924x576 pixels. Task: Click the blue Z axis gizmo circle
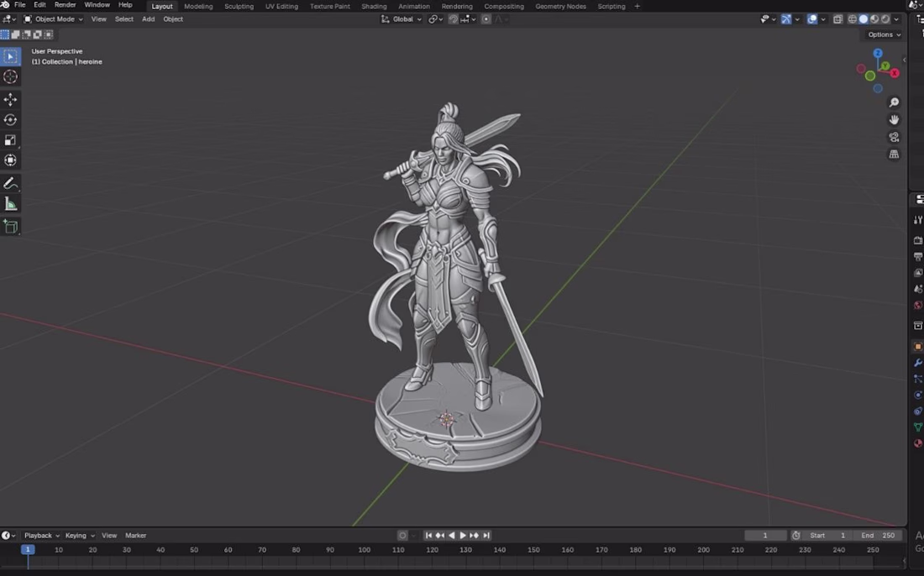click(x=878, y=53)
